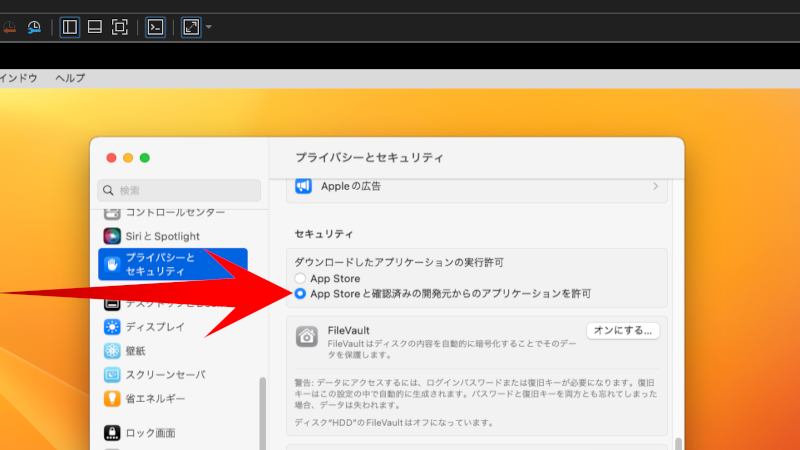
Task: Minimize the settings window yellow button
Action: pyautogui.click(x=128, y=158)
